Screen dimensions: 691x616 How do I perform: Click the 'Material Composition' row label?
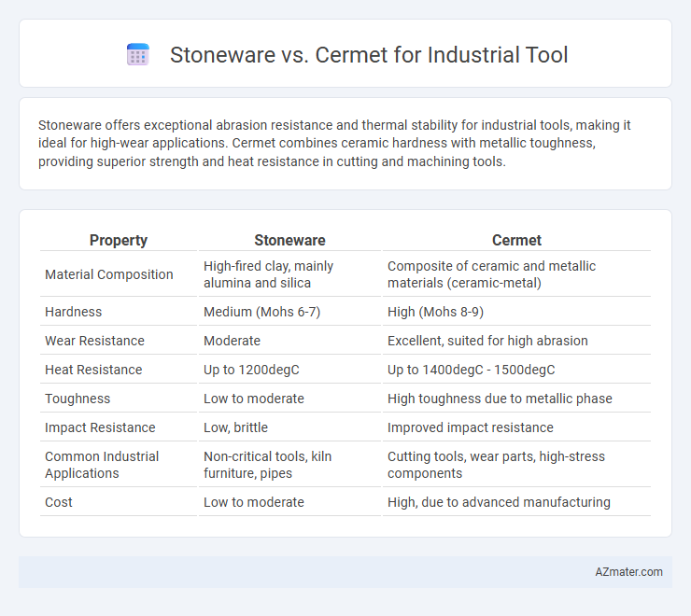(x=109, y=274)
